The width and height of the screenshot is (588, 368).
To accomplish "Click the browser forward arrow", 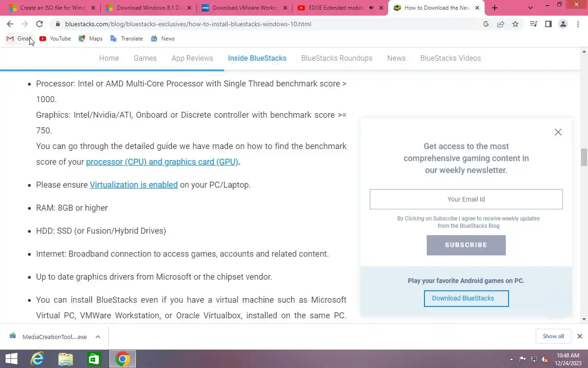I will (25, 24).
